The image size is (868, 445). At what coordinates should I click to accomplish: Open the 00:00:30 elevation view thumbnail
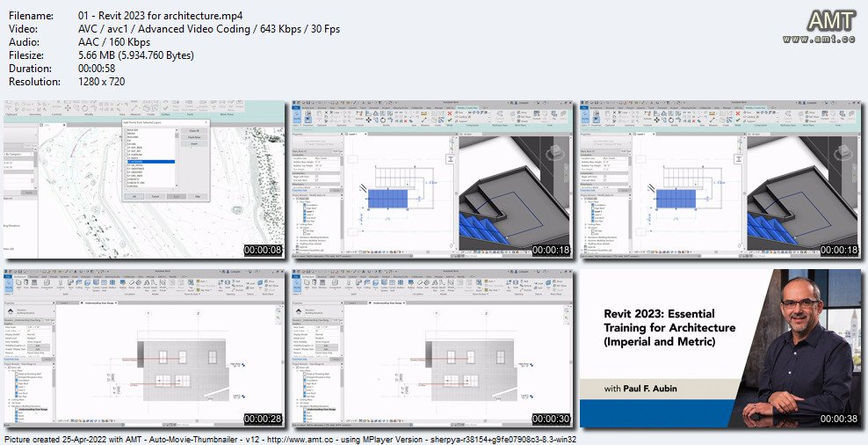(x=432, y=348)
